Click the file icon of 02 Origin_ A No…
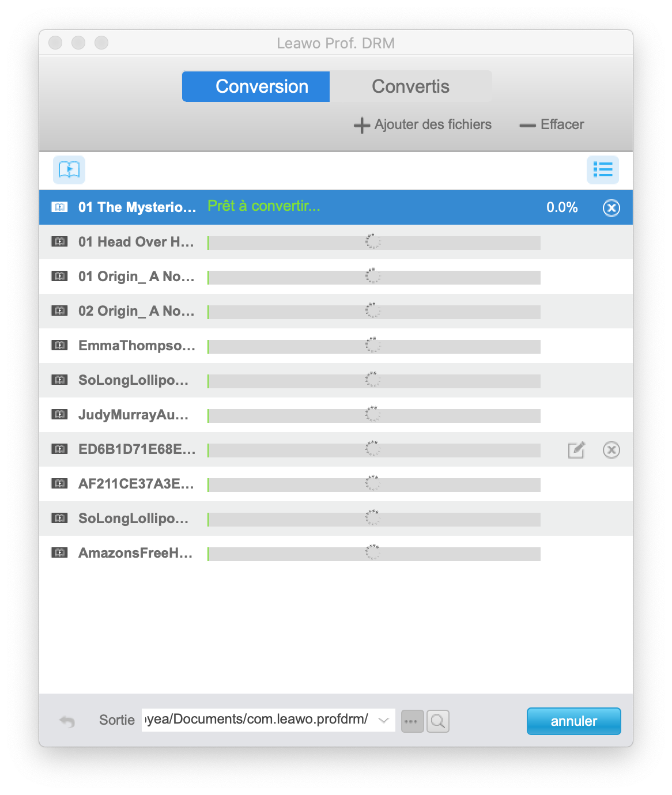 (59, 311)
